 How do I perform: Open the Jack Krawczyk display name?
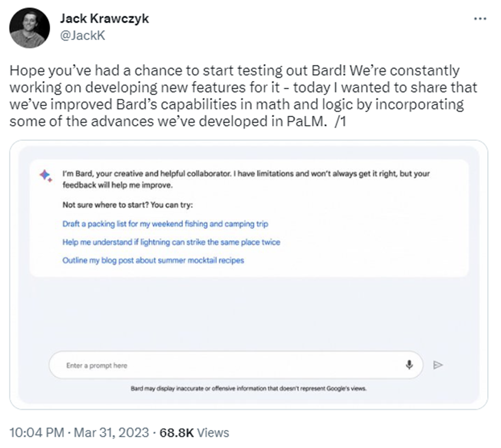tap(104, 19)
